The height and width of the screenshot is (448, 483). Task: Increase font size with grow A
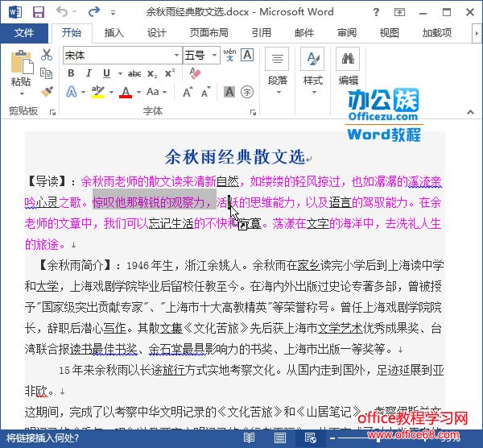click(188, 92)
